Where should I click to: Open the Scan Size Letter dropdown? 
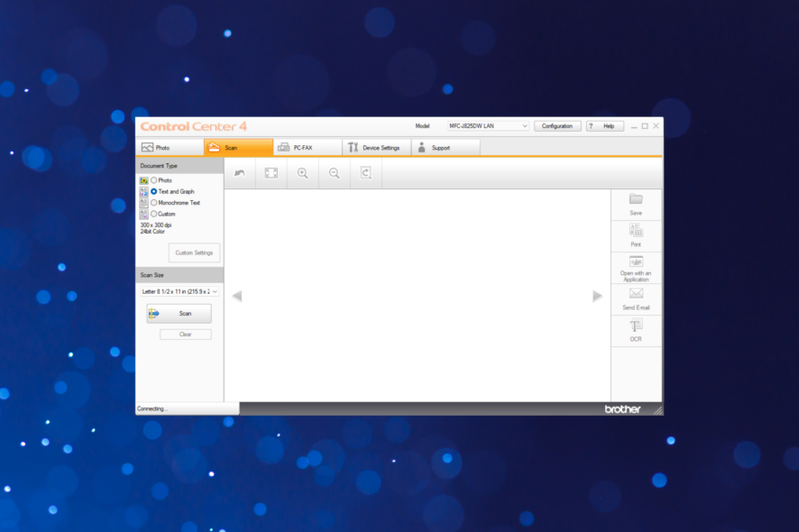pyautogui.click(x=179, y=291)
